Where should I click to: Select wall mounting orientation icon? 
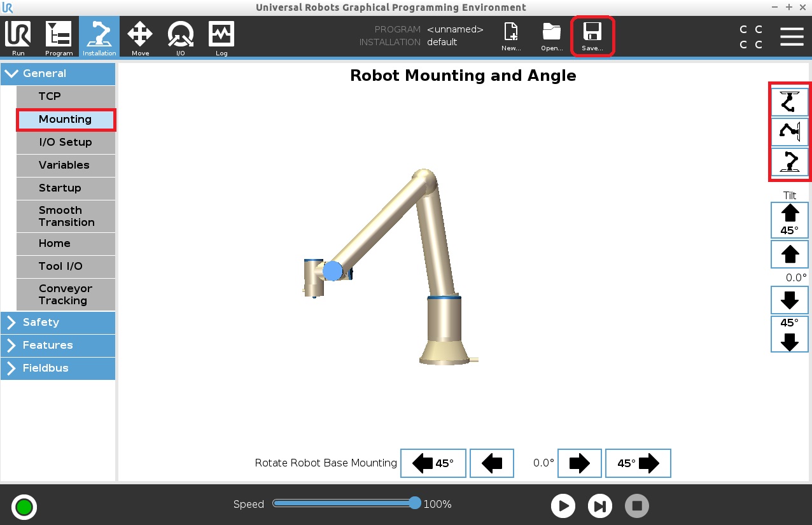[790, 132]
